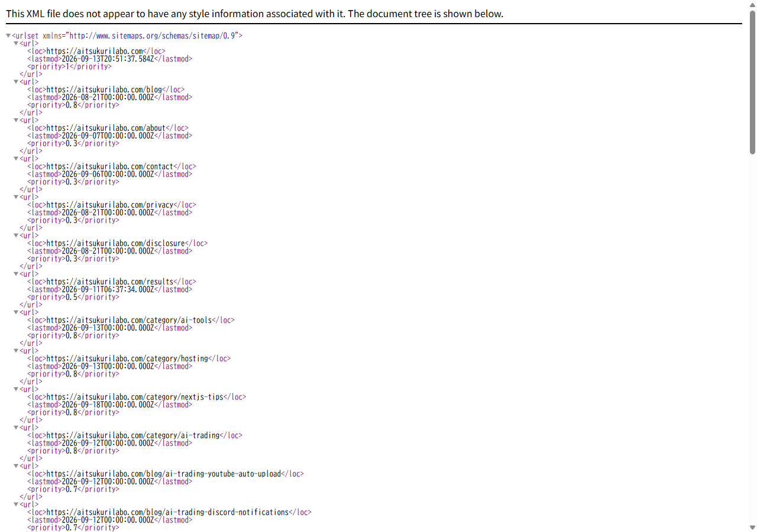Click the lastmod value 2026-09-07T00:00:00.000Z
The width and height of the screenshot is (757, 532).
tap(108, 136)
